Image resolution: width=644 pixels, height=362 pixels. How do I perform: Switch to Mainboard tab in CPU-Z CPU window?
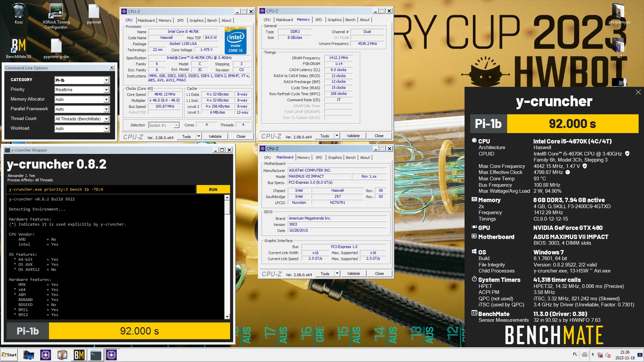pos(146,20)
